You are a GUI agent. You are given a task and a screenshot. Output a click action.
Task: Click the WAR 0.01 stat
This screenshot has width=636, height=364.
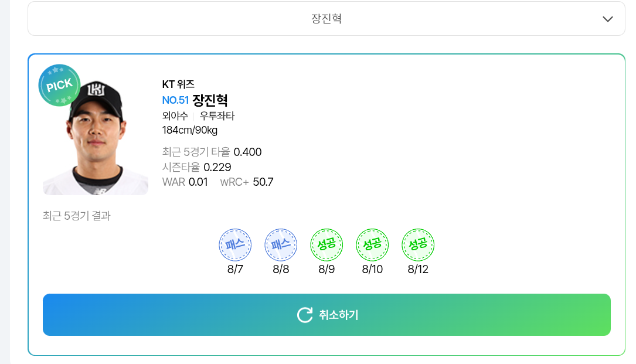pyautogui.click(x=185, y=182)
